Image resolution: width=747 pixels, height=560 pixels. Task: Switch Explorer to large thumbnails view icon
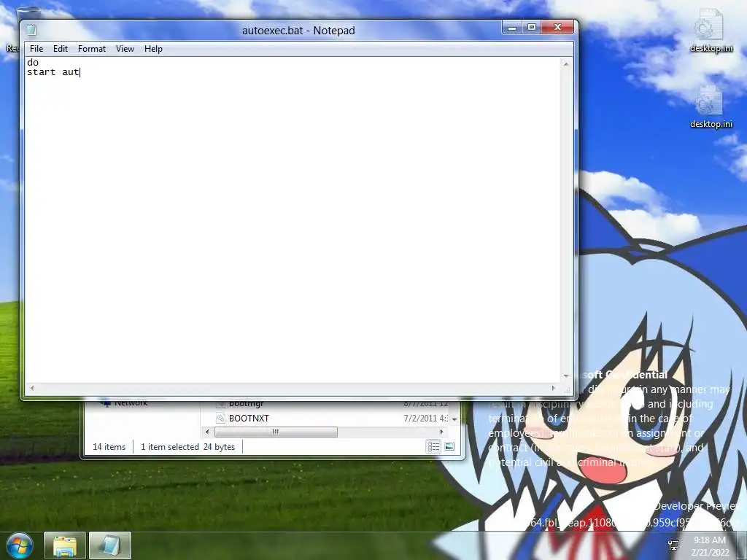tap(449, 447)
